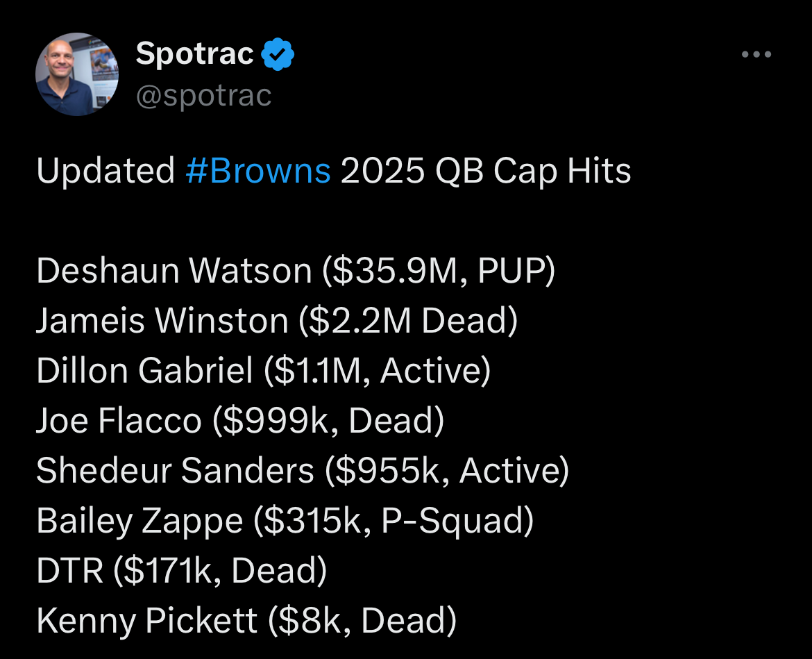
Task: Click the "P-Squad" label in Zappe's line
Action: [457, 521]
